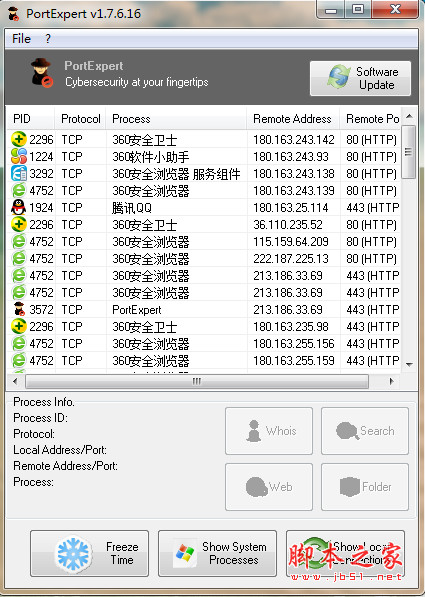Click the 180.163.255.156 address cell
This screenshot has height=597, width=425.
[x=294, y=343]
